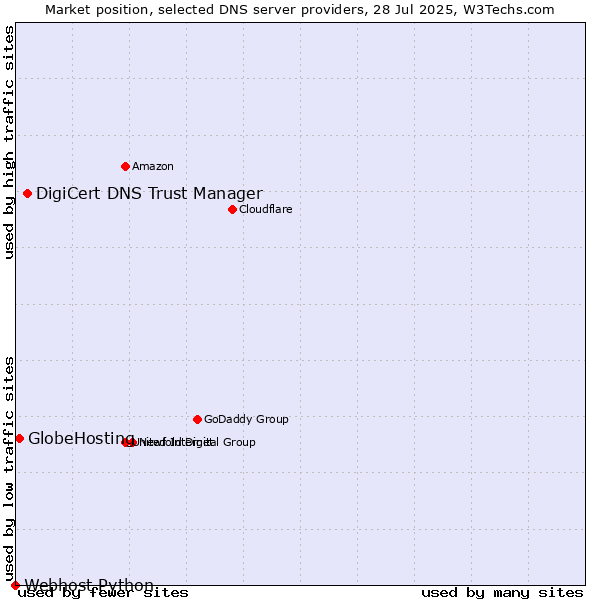Select the GoDaddy Group label
This screenshot has height=600, width=600.
tap(246, 419)
